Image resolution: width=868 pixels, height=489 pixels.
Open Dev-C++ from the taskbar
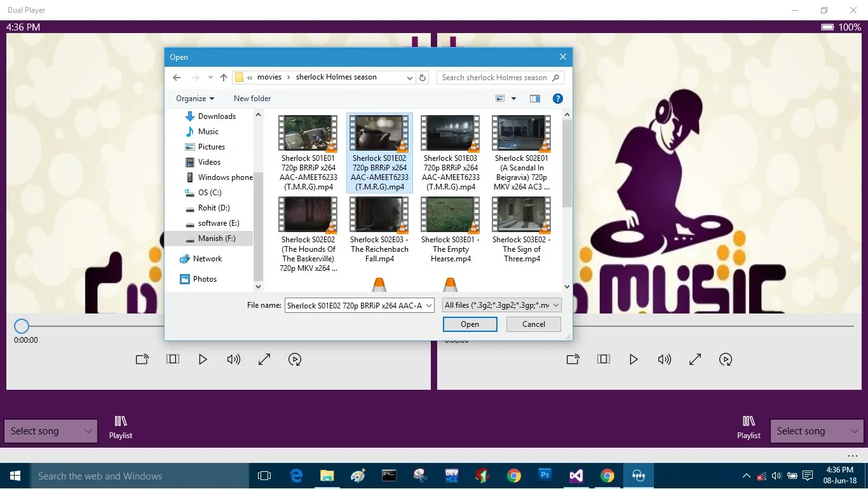452,476
